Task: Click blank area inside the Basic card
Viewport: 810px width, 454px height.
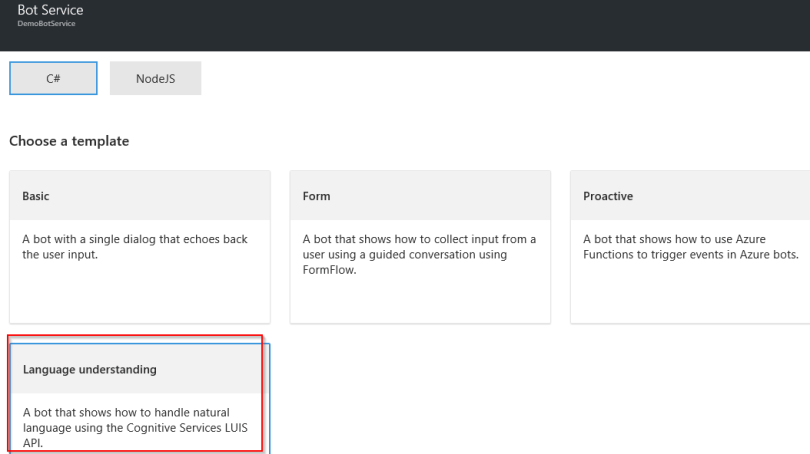Action: (139, 295)
